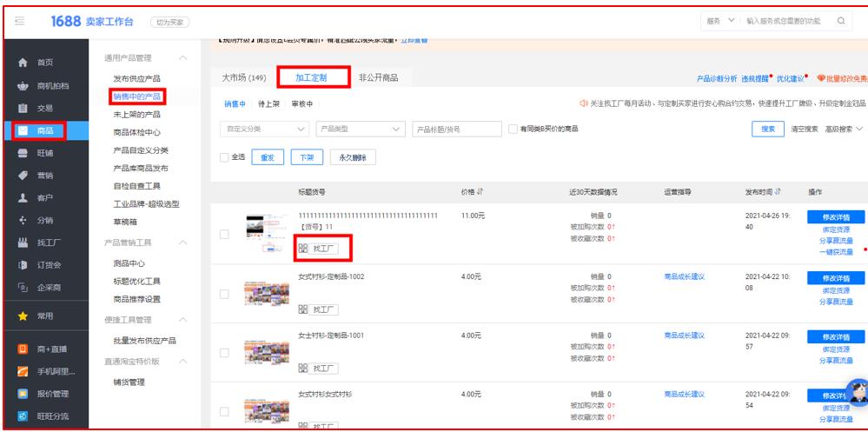Click the search magnifier icon at top right
Viewport: 868px width, 432px height.
839,21
